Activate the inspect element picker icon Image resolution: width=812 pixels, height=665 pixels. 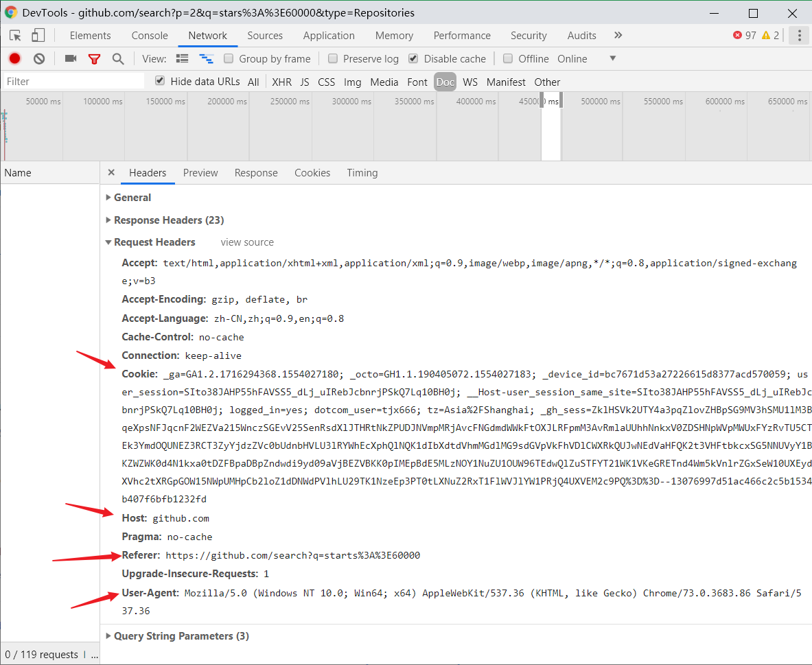[x=15, y=35]
